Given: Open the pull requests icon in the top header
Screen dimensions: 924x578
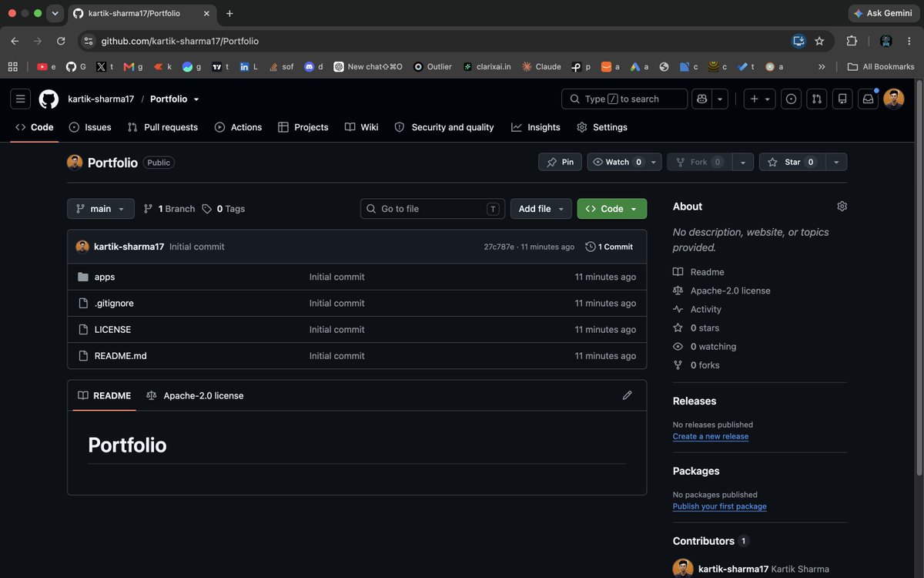Looking at the screenshot, I should click(x=817, y=99).
